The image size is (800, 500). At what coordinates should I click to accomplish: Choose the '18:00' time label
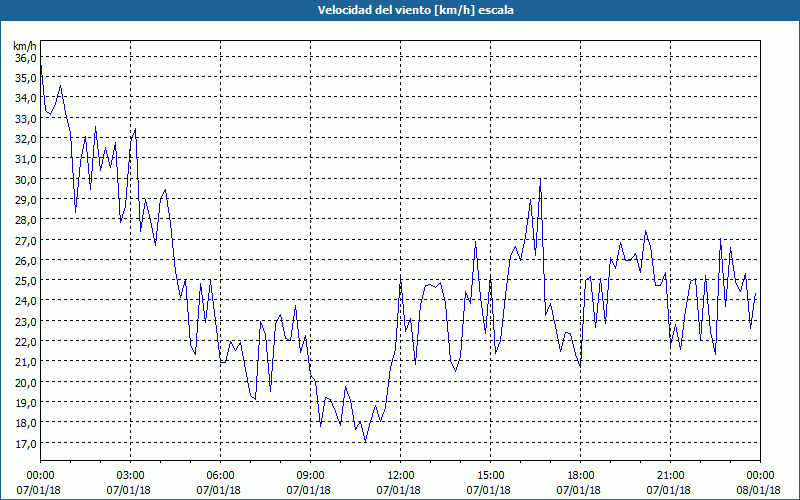click(x=580, y=476)
